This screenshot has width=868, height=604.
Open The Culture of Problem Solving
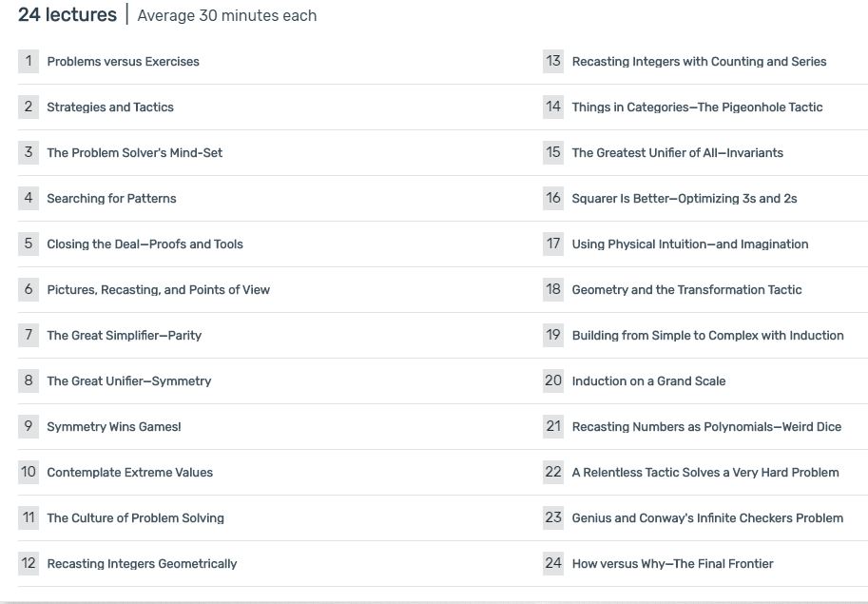pyautogui.click(x=136, y=517)
